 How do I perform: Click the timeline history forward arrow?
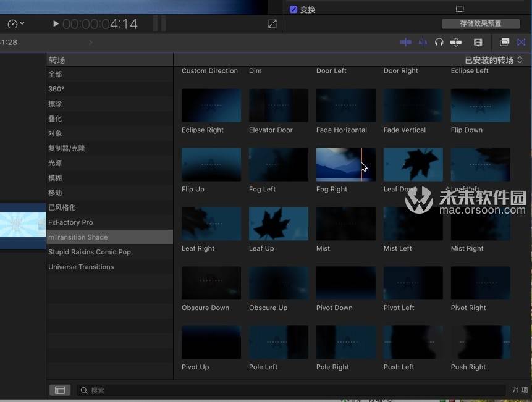pos(91,42)
